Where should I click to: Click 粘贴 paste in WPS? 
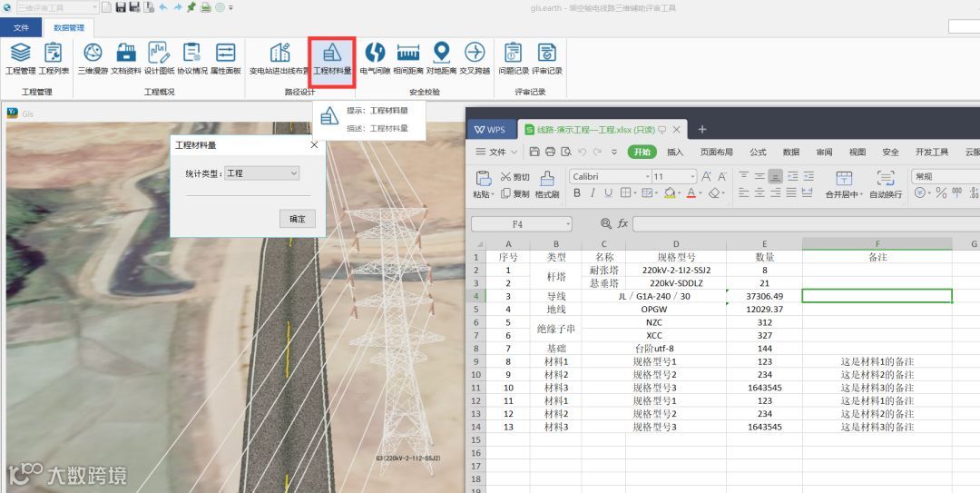click(x=483, y=184)
